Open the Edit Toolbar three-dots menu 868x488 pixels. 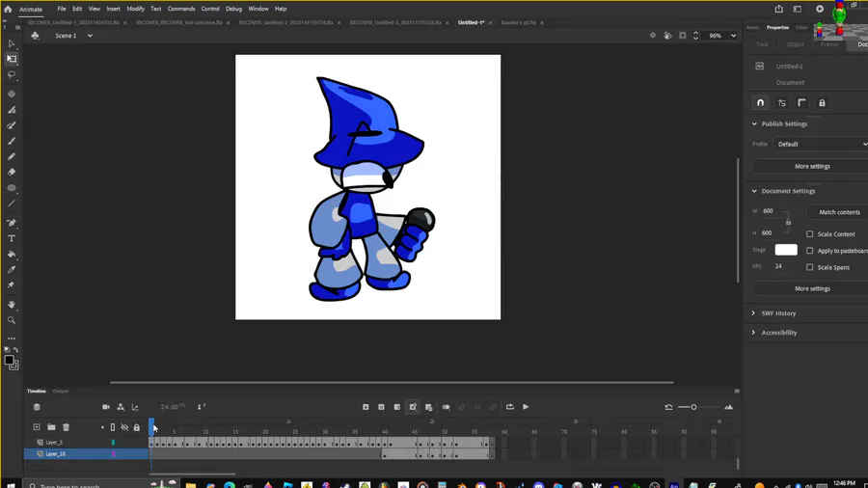click(x=11, y=339)
